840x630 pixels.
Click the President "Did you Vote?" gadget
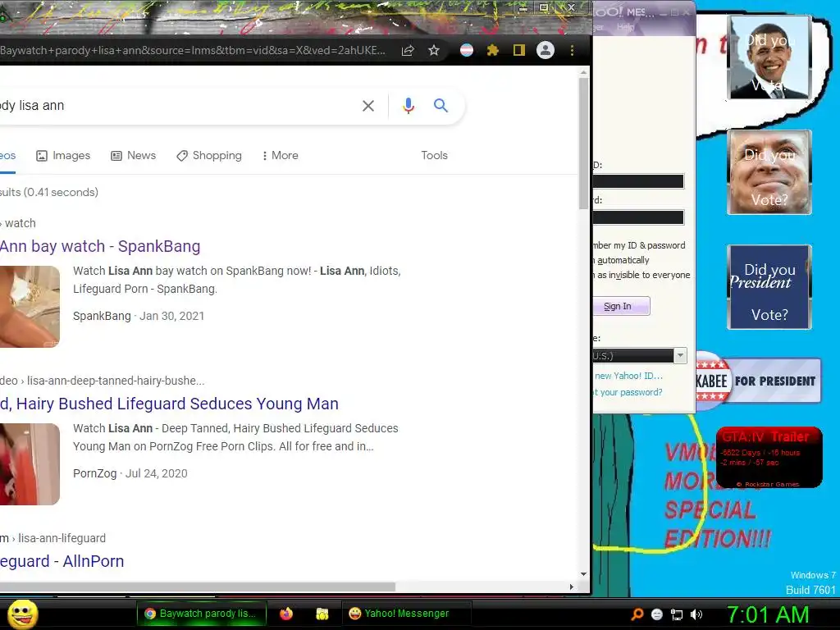pos(769,287)
